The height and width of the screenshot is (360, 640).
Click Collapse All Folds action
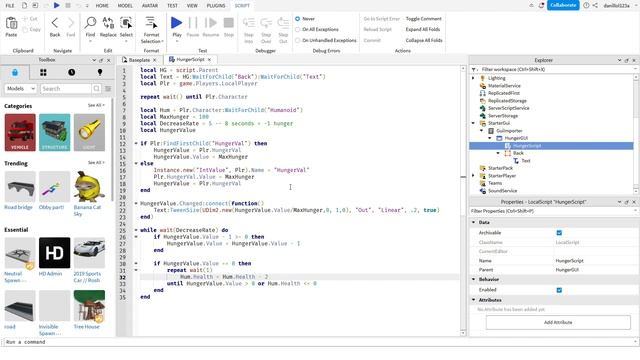point(424,40)
